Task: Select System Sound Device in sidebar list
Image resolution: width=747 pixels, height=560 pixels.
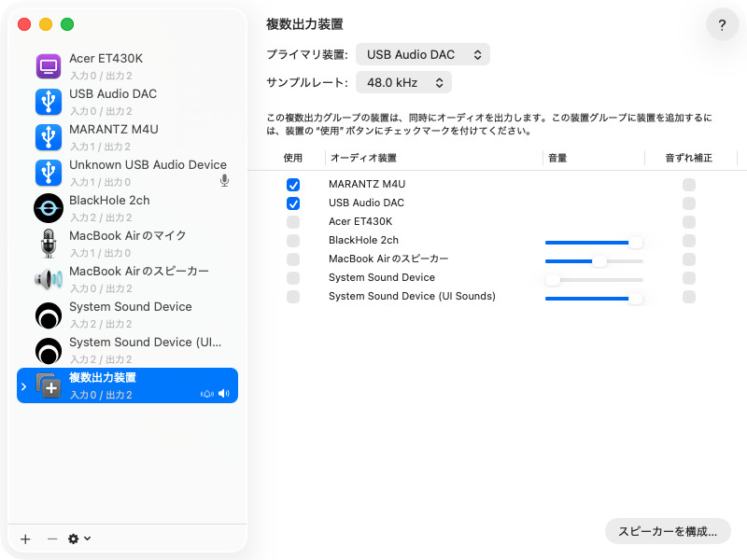Action: click(x=131, y=315)
